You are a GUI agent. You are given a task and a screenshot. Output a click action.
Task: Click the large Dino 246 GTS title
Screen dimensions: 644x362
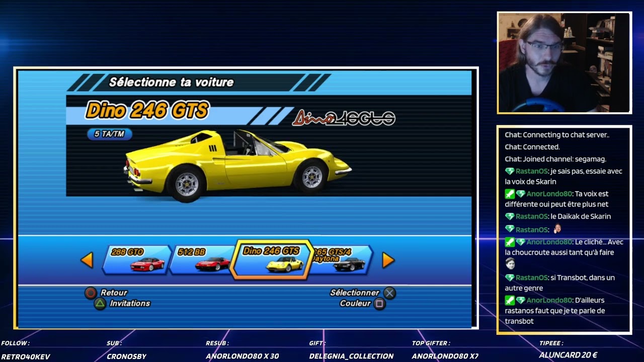coord(147,111)
